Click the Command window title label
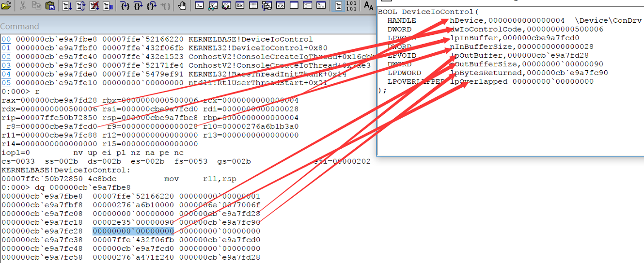Image resolution: width=644 pixels, height=263 pixels. click(19, 26)
